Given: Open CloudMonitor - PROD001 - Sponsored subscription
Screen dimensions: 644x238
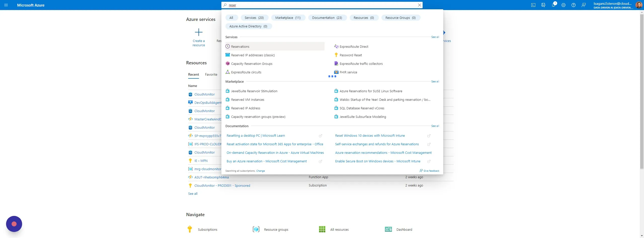Looking at the screenshot, I should click(x=222, y=185).
